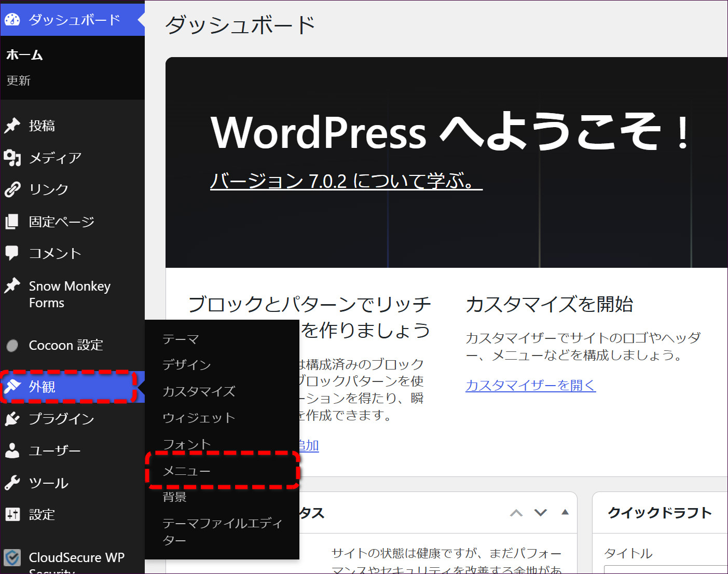728x574 pixels.
Task: Open Cocoon 設定 menu
Action: click(x=72, y=345)
